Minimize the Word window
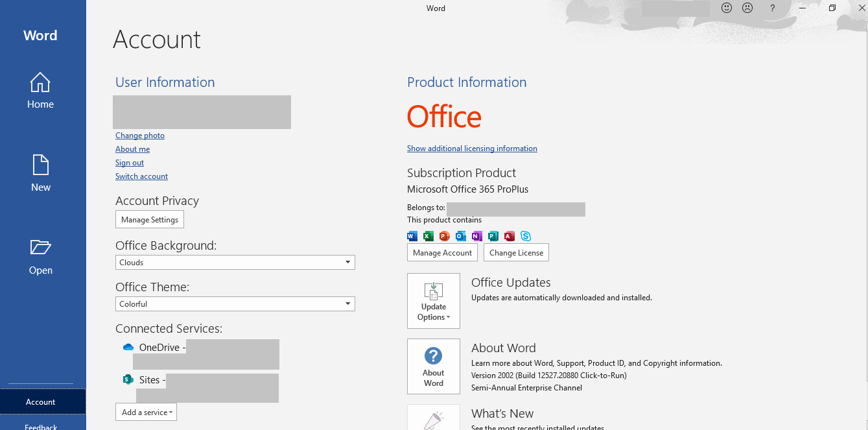868x430 pixels. (x=803, y=8)
